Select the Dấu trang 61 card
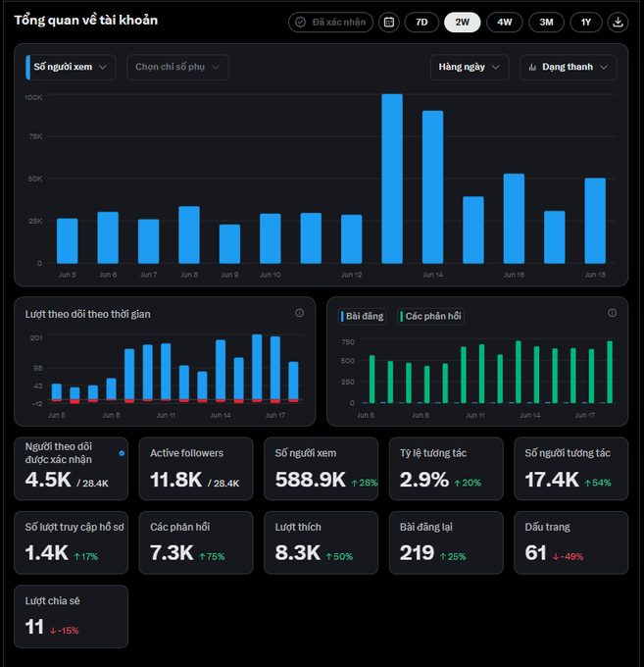The height and width of the screenshot is (667, 644). (x=570, y=542)
